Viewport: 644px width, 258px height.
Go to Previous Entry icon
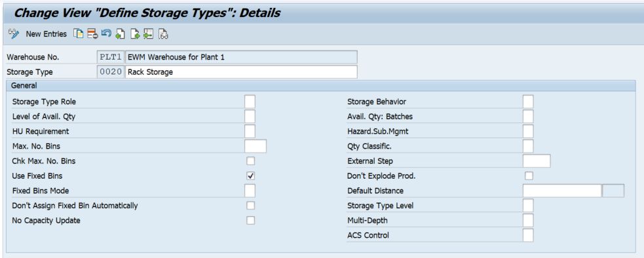120,33
